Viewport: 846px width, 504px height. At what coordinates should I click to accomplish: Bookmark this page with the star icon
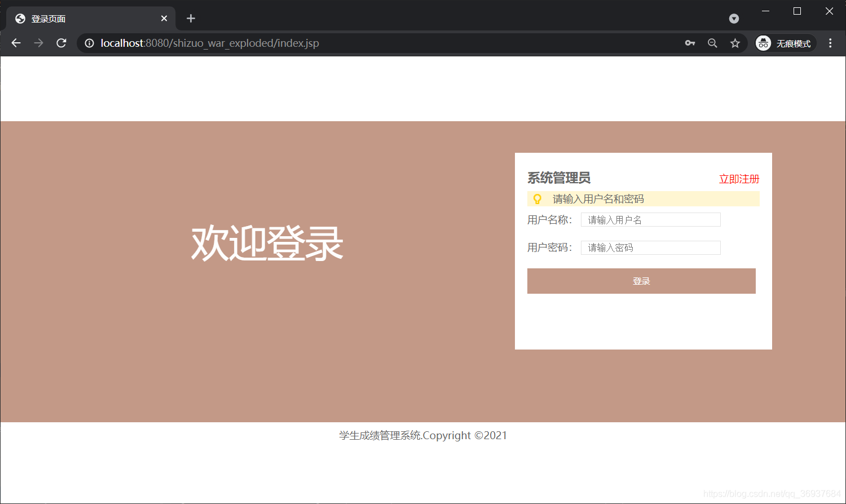click(735, 43)
